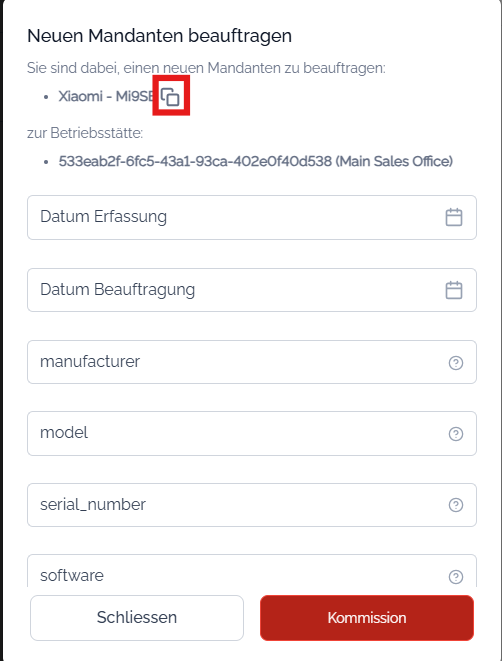Focus the Datum Beauftragung input
502x661 pixels.
[x=252, y=290]
